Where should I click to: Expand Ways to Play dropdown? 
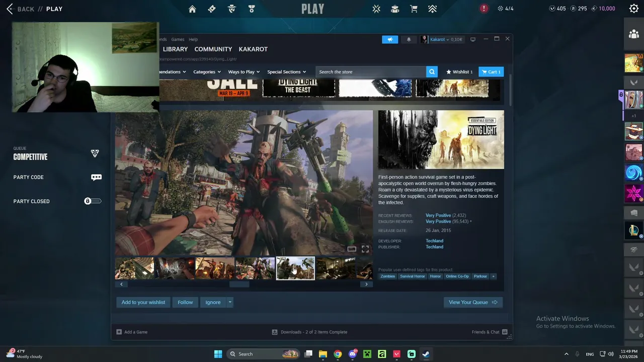(x=244, y=72)
